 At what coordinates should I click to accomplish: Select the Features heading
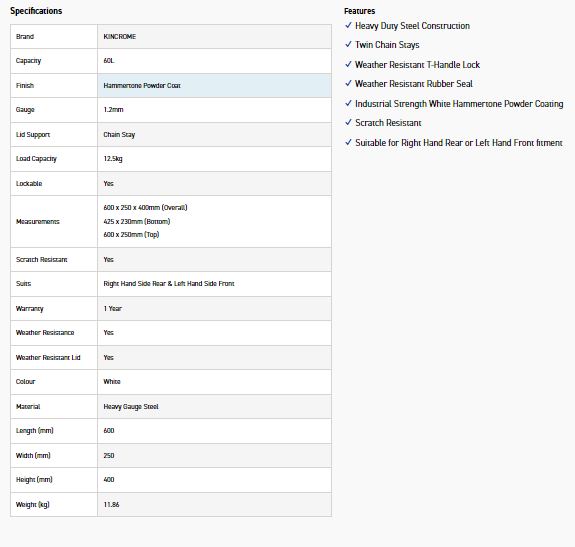(x=359, y=11)
